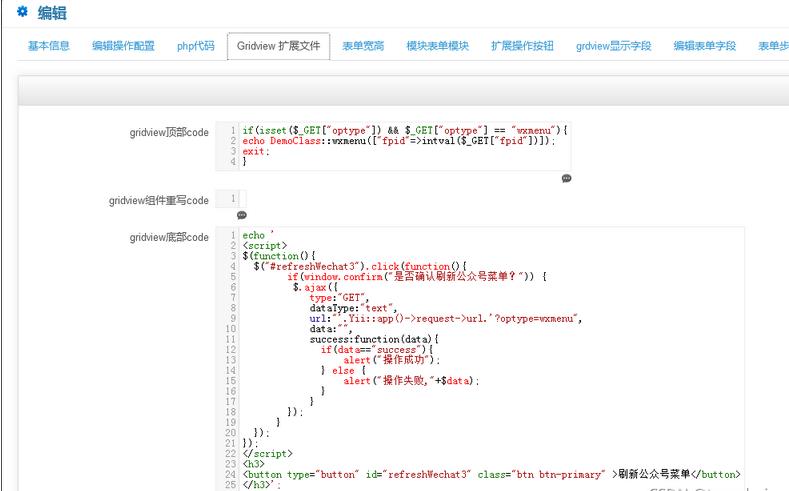Click the line containing '#refreshWechat3'

(x=360, y=266)
